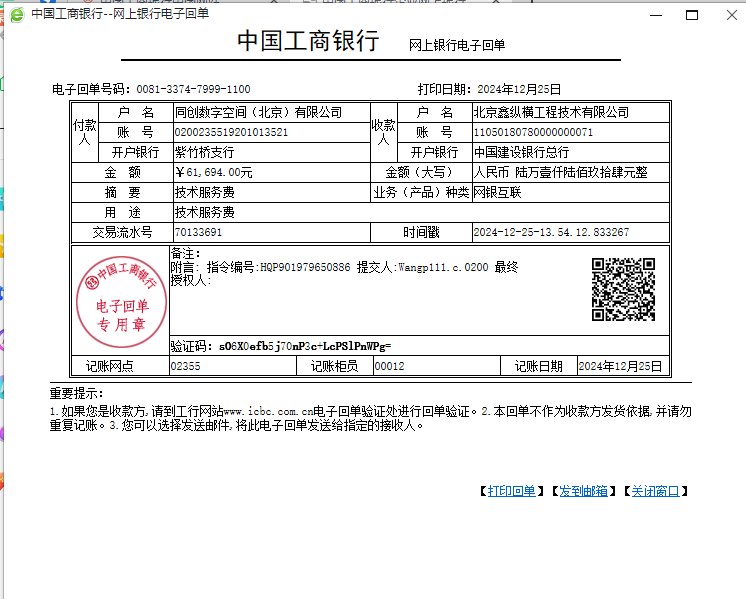Screen dimensions: 746x599
Task: Click the 网上银行电子回单 subtitle
Action: coord(457,45)
